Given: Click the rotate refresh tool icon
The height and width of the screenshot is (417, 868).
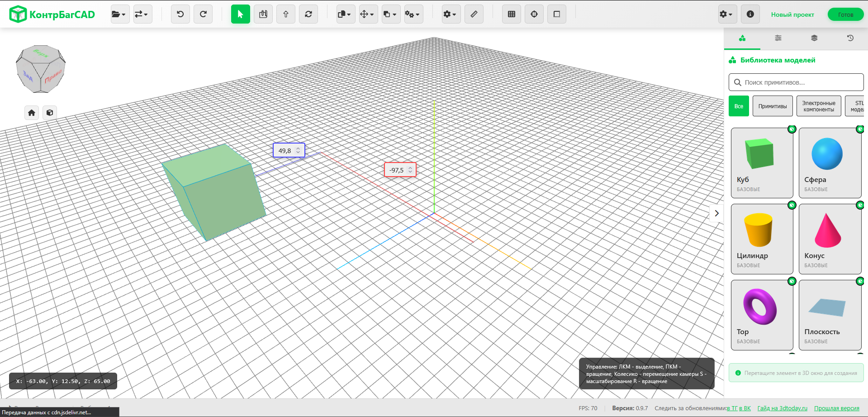Looking at the screenshot, I should point(308,14).
